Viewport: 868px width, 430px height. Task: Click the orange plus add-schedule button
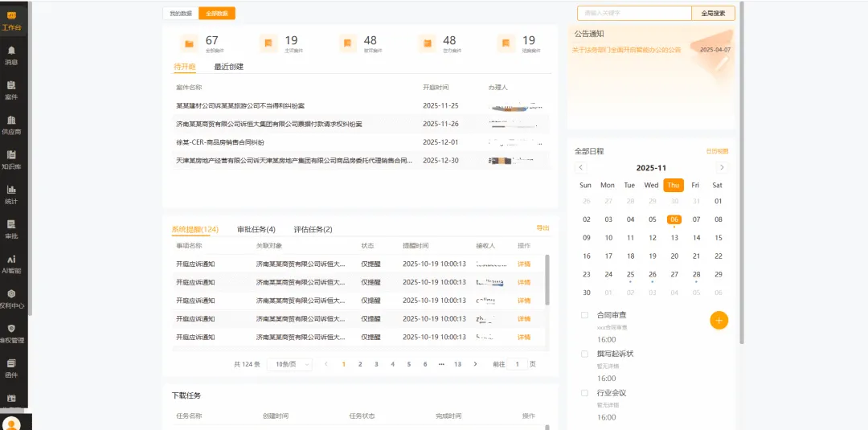(719, 320)
